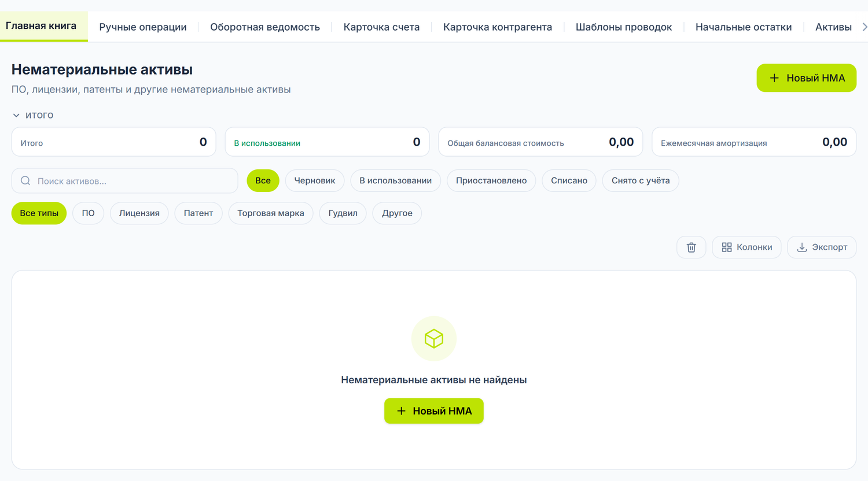The image size is (868, 481).
Task: Filter assets by Другое type
Action: pos(397,213)
